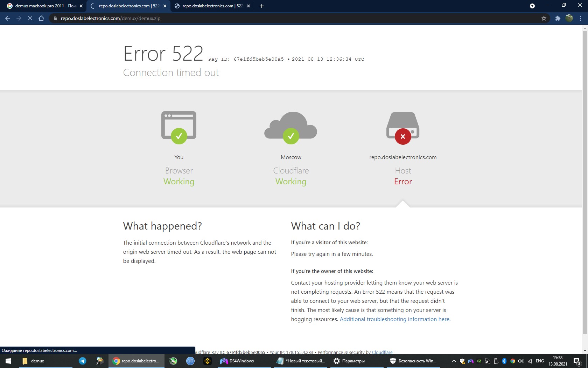Screen dimensions: 588x368
Task: Open the volume speaker tray control
Action: click(521, 361)
